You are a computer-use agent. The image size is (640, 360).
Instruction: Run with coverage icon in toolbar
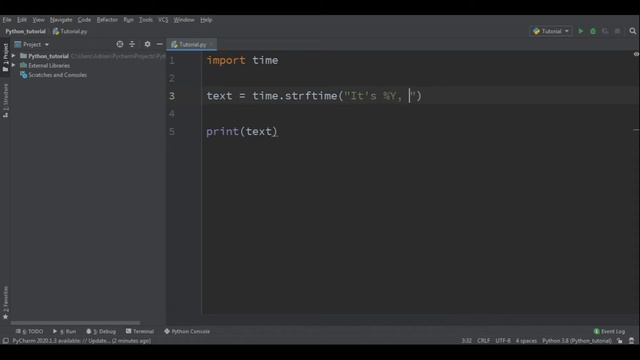point(605,31)
